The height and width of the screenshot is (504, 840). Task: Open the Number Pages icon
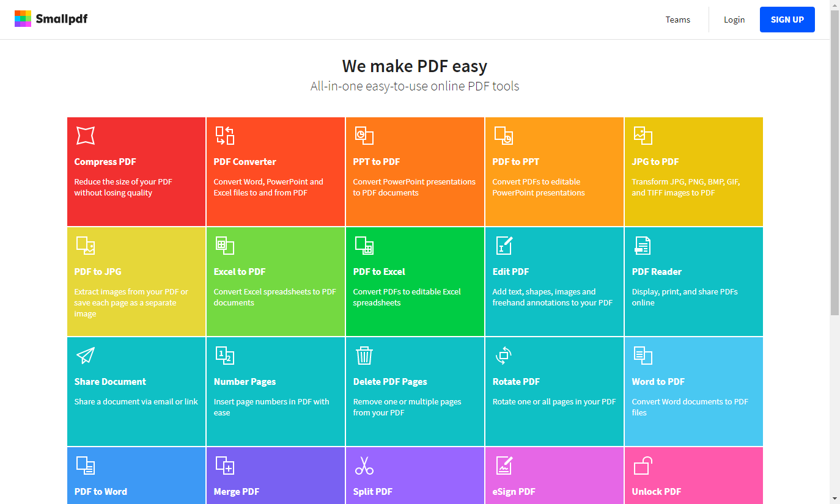[224, 356]
